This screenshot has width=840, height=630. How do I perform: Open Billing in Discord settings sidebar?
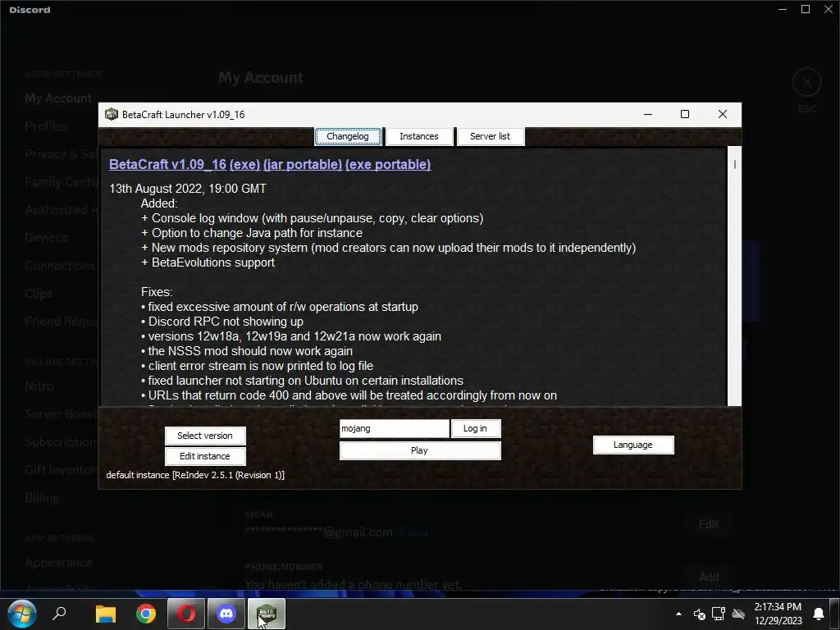click(x=42, y=498)
